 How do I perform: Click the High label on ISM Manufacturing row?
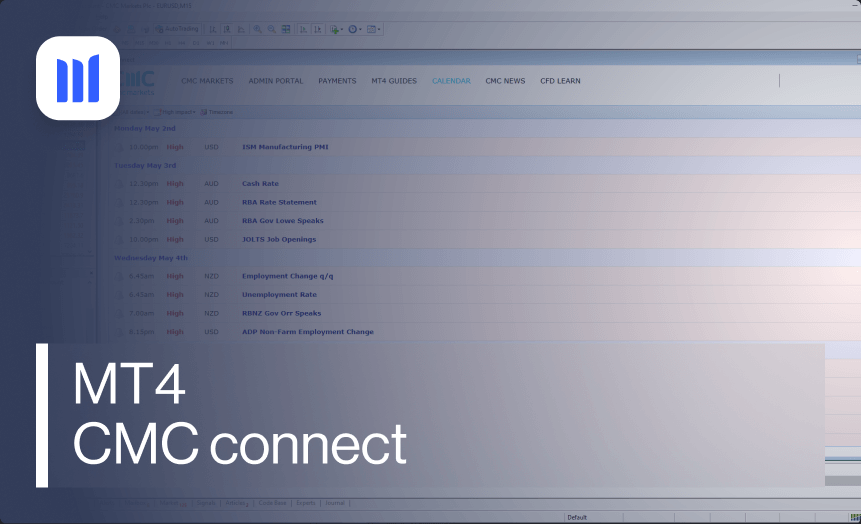pos(175,147)
